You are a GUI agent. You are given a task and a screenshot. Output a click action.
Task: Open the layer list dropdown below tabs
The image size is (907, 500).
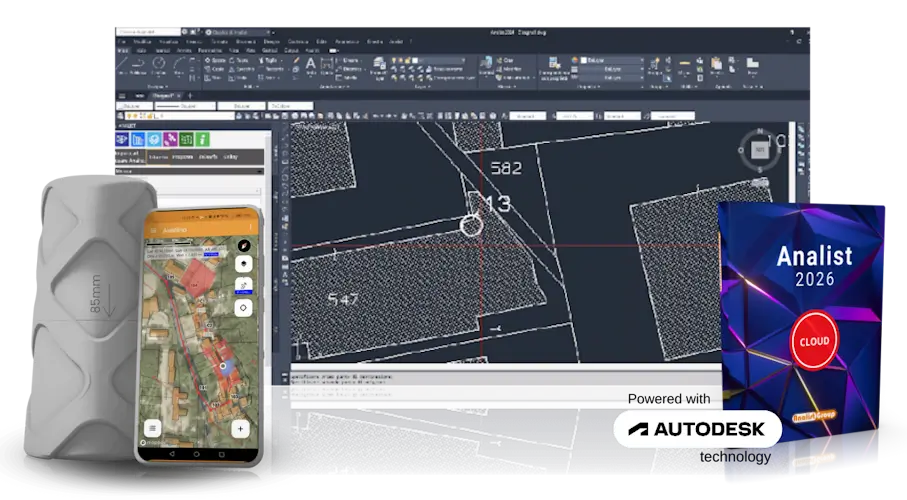point(175,116)
